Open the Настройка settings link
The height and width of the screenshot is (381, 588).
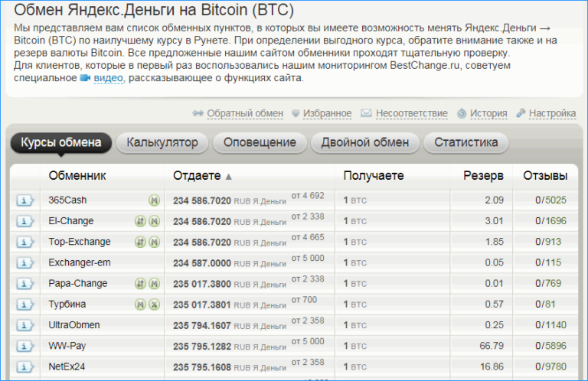[x=551, y=113]
